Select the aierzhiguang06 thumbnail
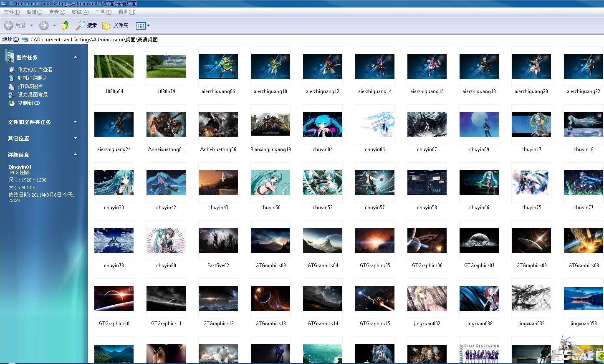This screenshot has height=364, width=604. pyautogui.click(x=218, y=66)
